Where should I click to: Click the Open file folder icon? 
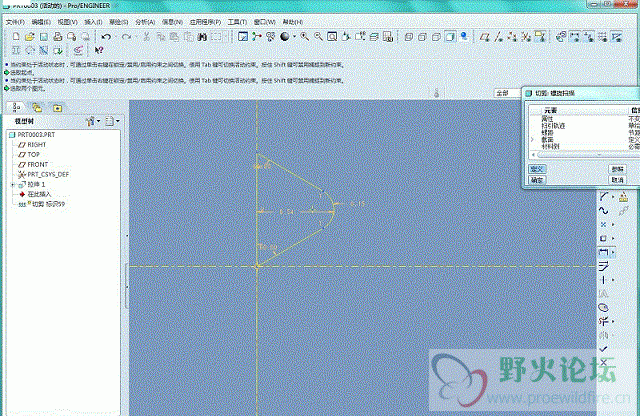point(29,37)
